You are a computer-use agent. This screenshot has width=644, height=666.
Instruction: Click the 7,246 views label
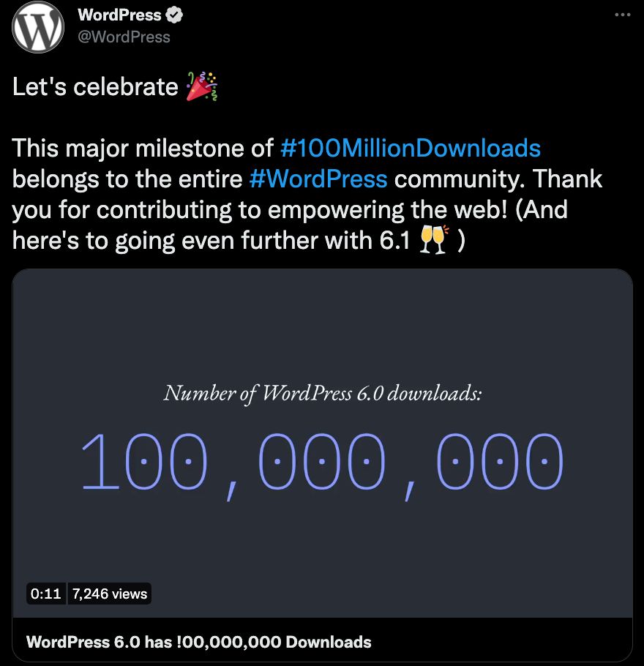(x=109, y=594)
